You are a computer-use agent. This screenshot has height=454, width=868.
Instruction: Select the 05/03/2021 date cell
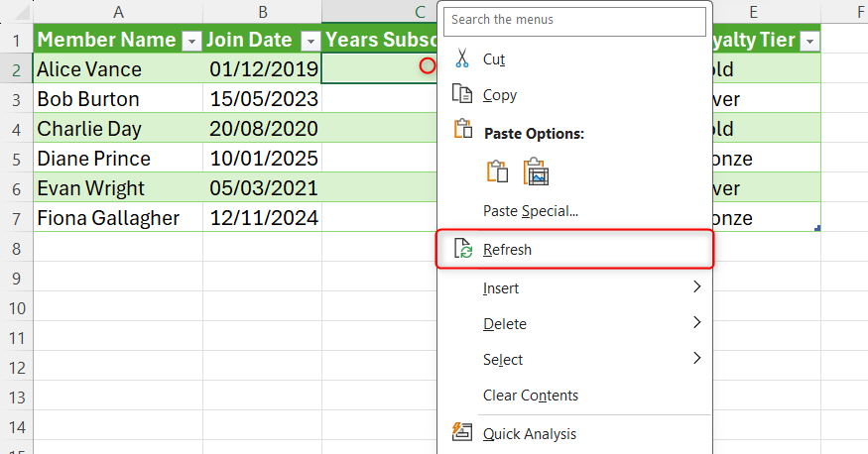(x=263, y=188)
